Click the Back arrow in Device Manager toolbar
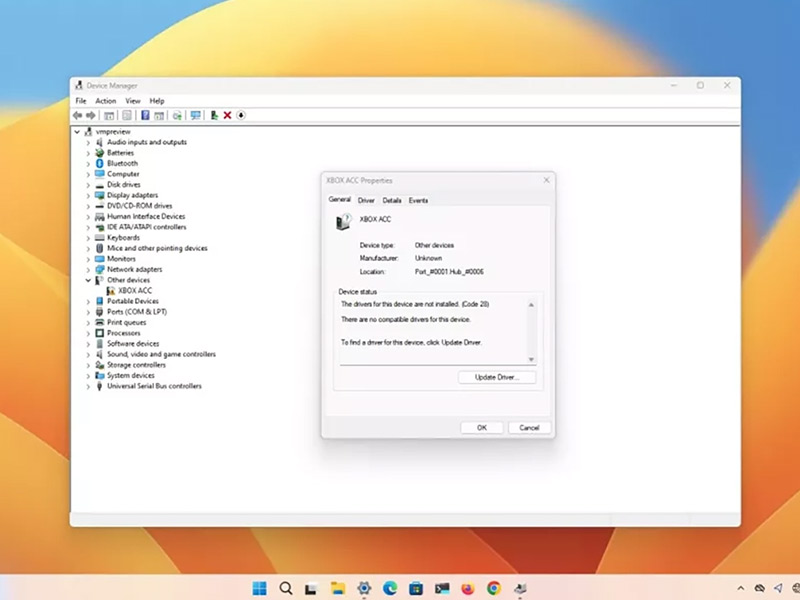This screenshot has width=800, height=600. [78, 115]
